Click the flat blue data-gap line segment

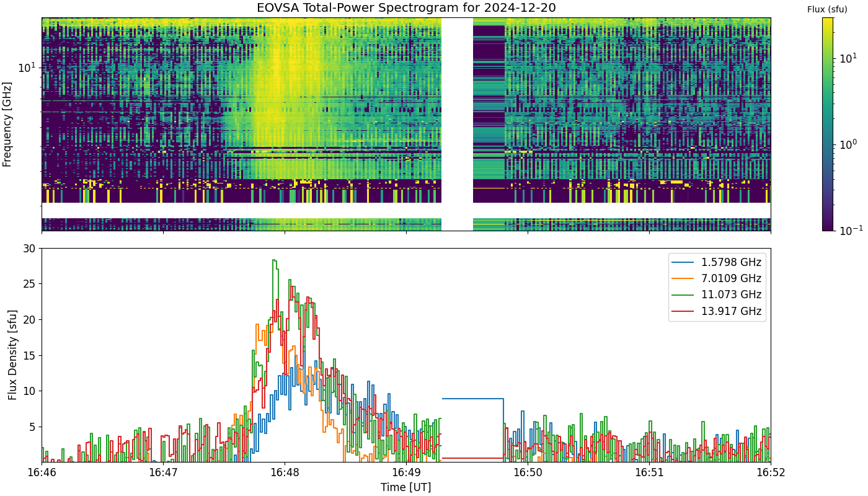(x=472, y=399)
